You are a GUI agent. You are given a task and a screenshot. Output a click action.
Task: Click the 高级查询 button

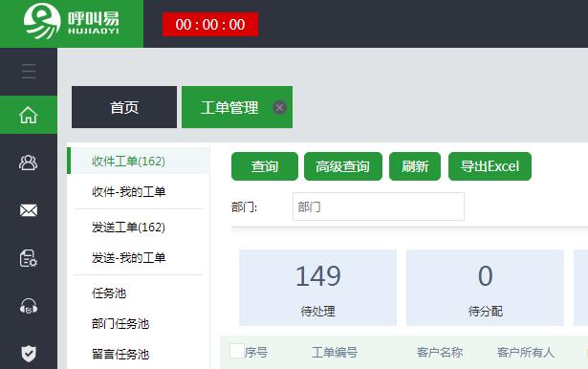[x=342, y=166]
